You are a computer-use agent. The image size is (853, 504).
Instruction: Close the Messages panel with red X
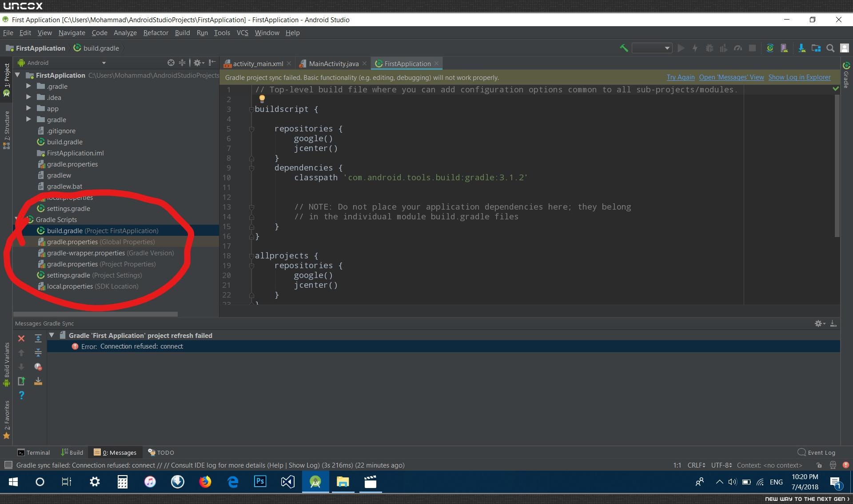coord(21,338)
